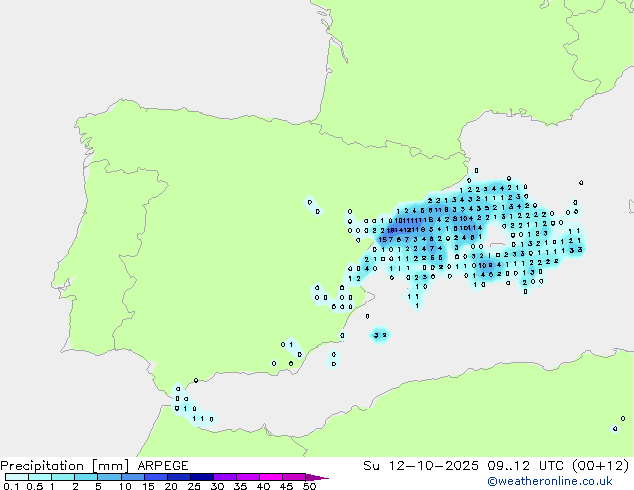Click the "50" legend scale value
This screenshot has height=490, width=634.
tap(310, 486)
